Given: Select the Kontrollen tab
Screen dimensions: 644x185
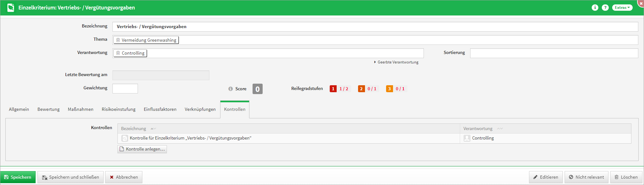Looking at the screenshot, I should click(235, 109).
